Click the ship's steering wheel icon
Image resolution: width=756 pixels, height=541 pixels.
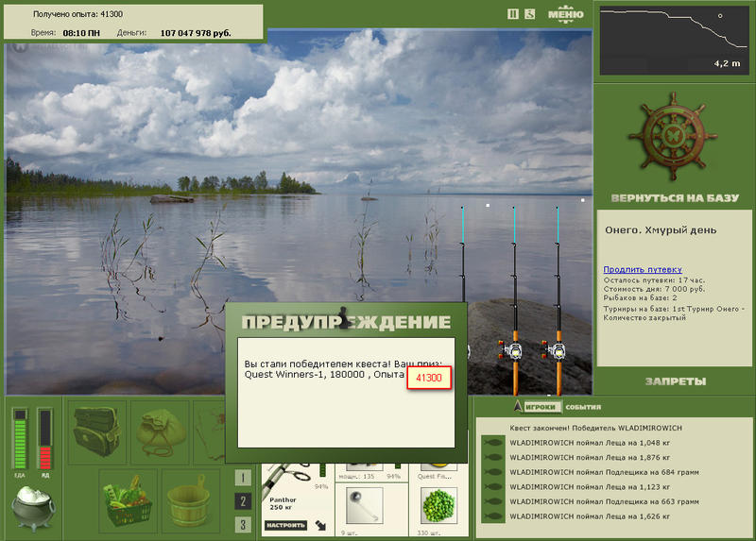pyautogui.click(x=673, y=137)
